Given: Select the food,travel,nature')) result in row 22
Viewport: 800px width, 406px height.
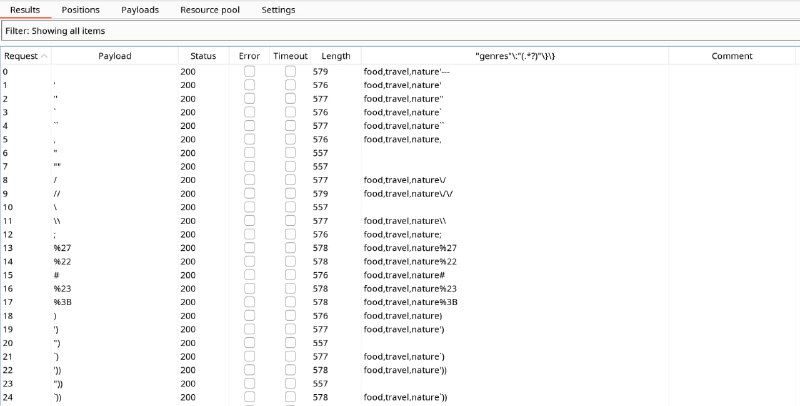Looking at the screenshot, I should (406, 370).
